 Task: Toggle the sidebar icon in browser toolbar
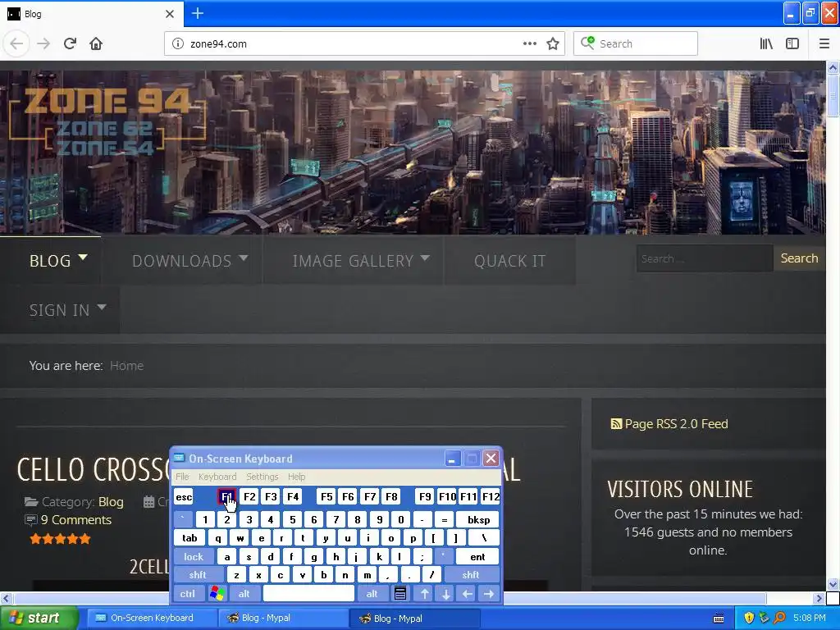point(792,43)
